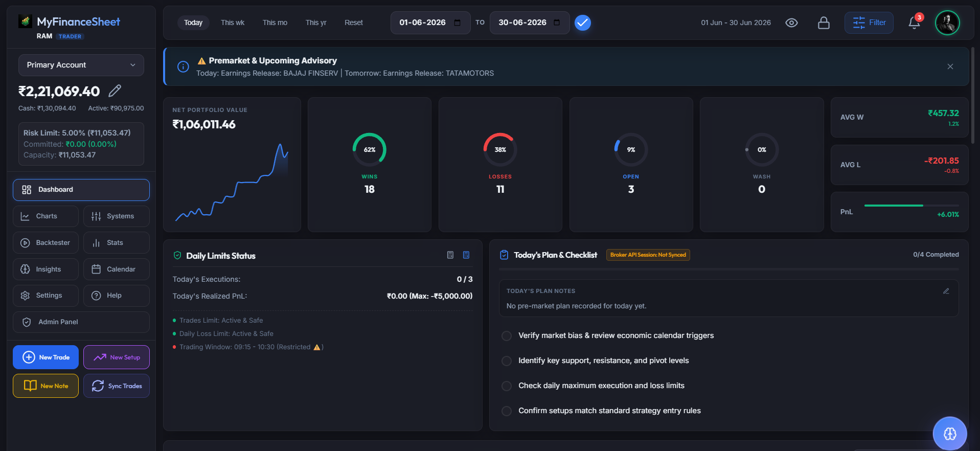Expand the Primary Account dropdown
Viewport: 980px width, 451px height.
(81, 65)
